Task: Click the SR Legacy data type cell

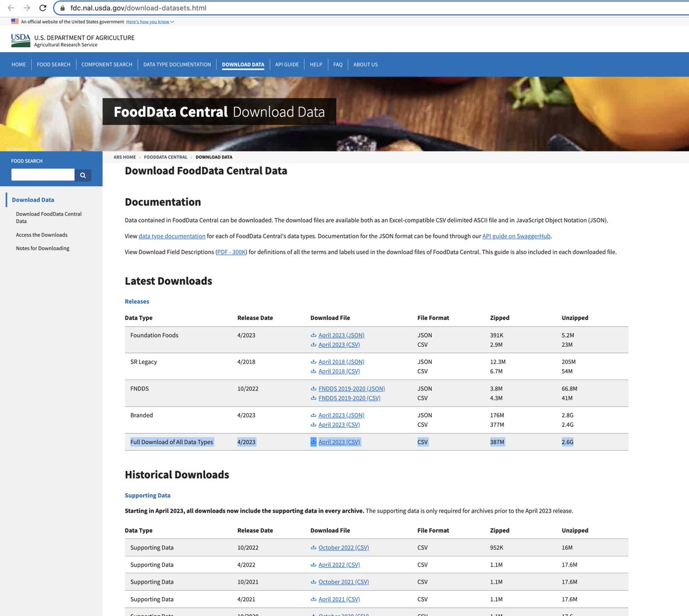Action: [x=144, y=362]
